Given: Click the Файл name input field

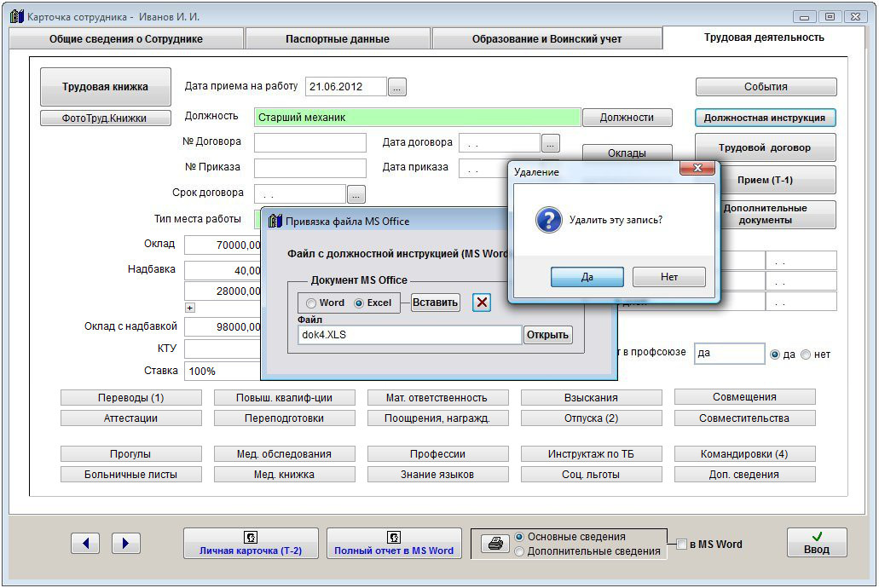Looking at the screenshot, I should (x=409, y=335).
